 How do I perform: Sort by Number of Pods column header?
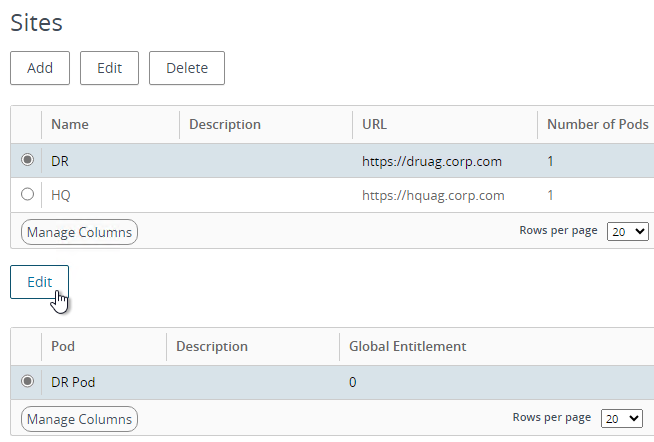coord(597,124)
